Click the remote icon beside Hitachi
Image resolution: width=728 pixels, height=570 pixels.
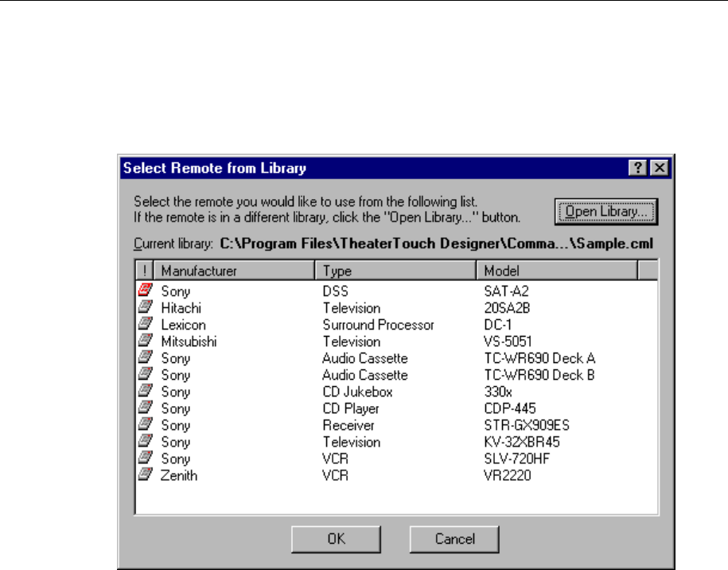point(146,306)
